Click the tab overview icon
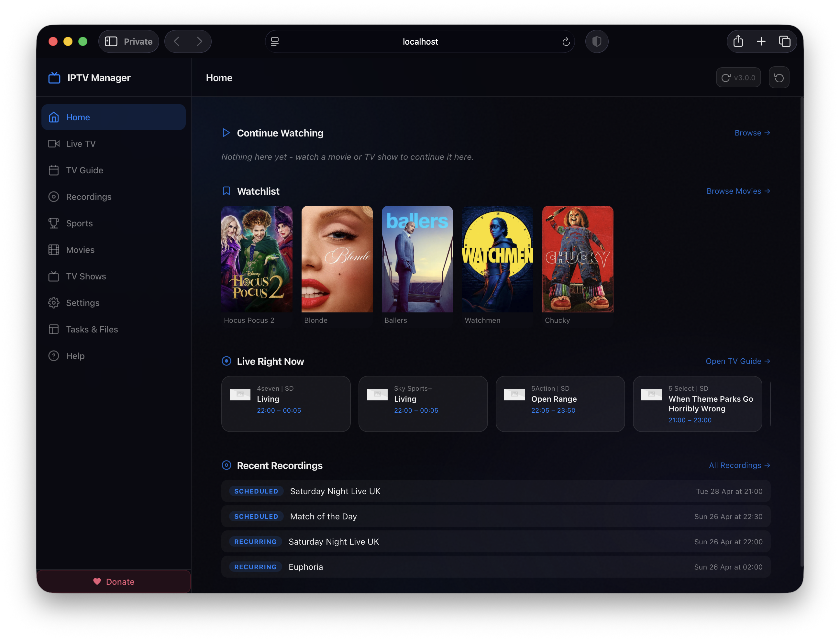840x641 pixels. [784, 41]
